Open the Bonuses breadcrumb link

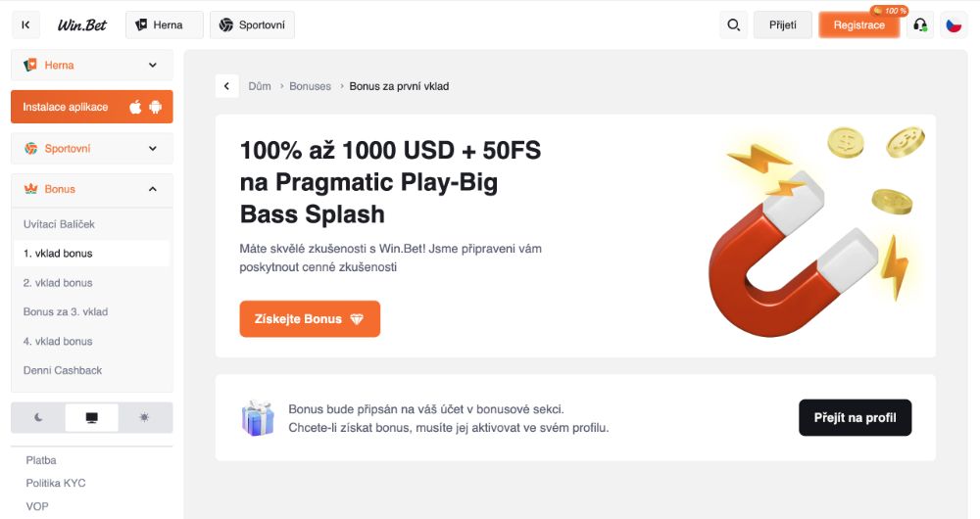click(x=310, y=86)
